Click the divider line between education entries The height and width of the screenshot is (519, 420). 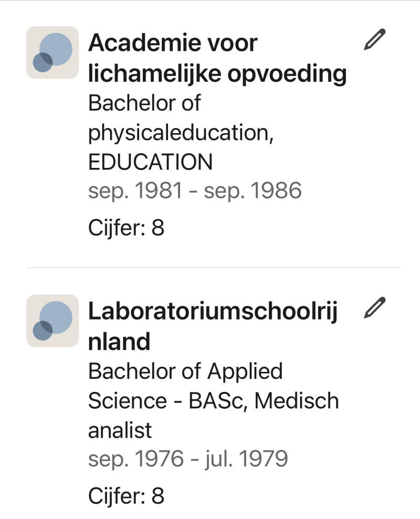pos(213,268)
